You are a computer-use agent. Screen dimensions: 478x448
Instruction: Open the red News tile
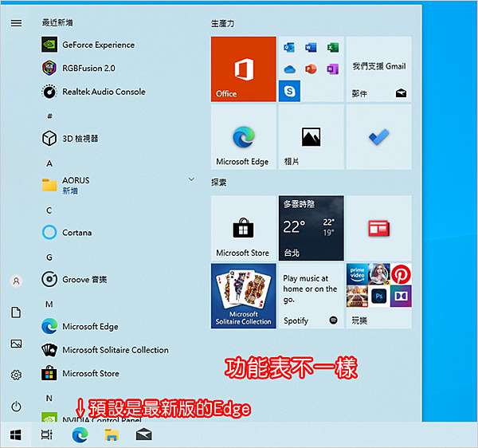tap(378, 228)
